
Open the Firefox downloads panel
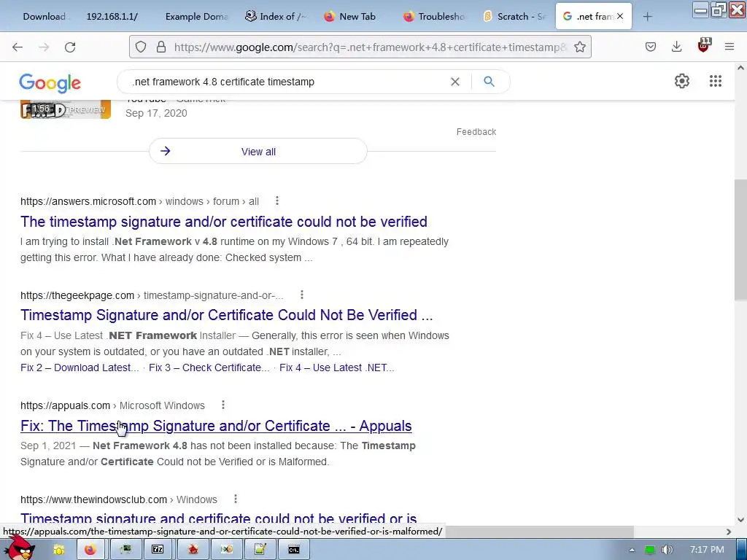click(676, 47)
